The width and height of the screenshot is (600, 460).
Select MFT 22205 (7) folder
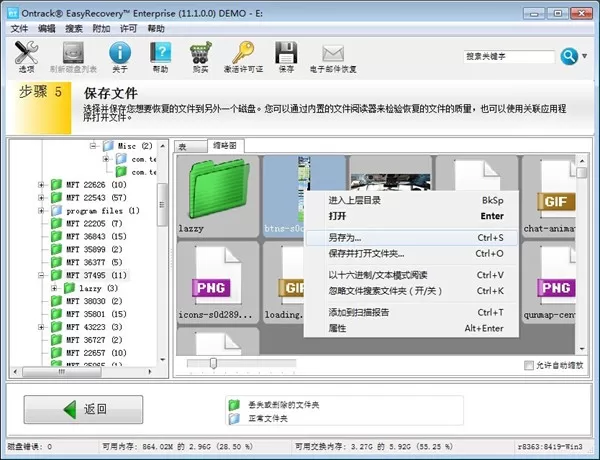point(94,223)
